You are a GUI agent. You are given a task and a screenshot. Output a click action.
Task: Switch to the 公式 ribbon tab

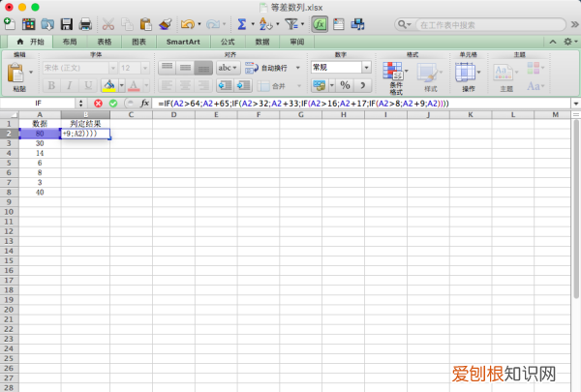pos(227,43)
